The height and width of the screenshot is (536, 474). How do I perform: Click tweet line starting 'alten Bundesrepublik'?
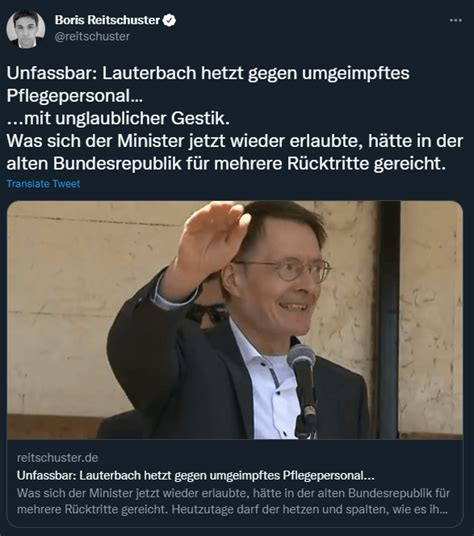click(x=226, y=163)
